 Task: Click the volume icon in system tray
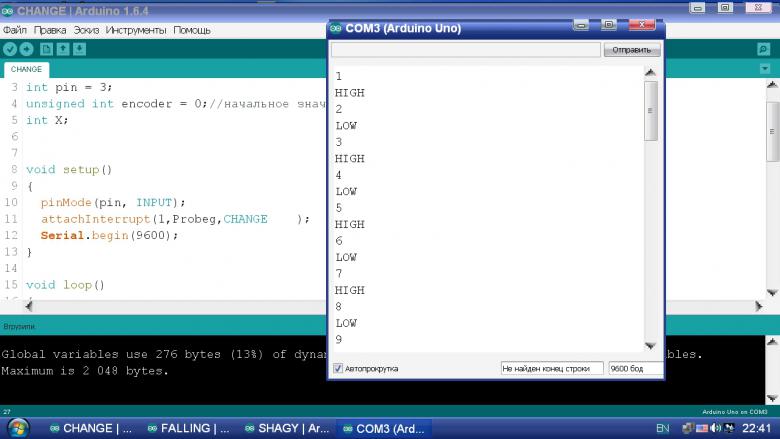(x=715, y=428)
